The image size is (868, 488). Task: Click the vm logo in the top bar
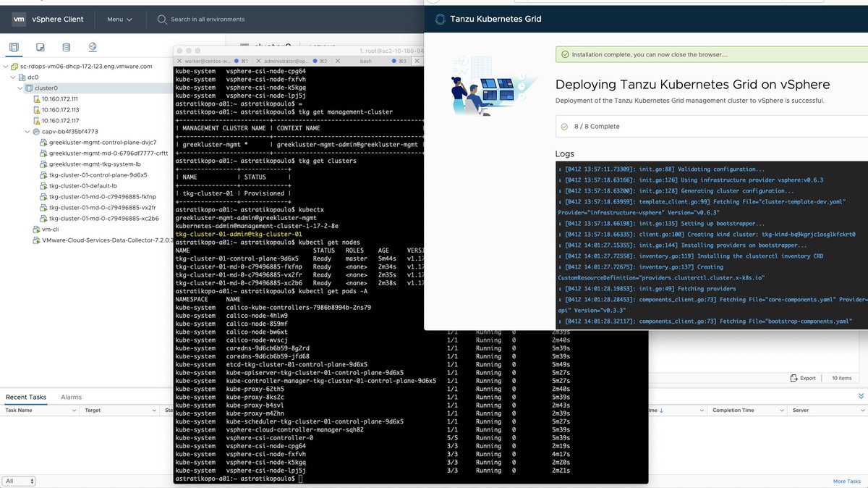pyautogui.click(x=18, y=19)
